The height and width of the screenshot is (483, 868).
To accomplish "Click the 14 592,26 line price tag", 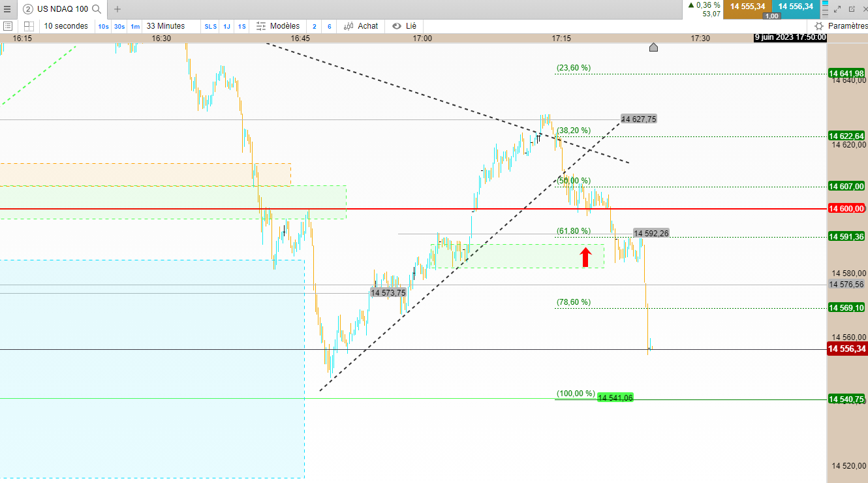I will (651, 233).
